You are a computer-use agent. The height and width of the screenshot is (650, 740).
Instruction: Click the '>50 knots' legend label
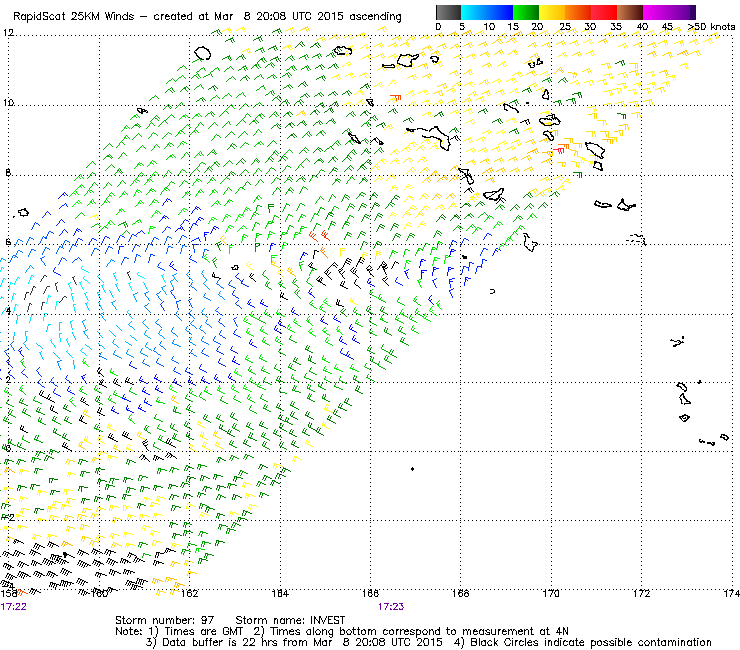pyautogui.click(x=711, y=27)
